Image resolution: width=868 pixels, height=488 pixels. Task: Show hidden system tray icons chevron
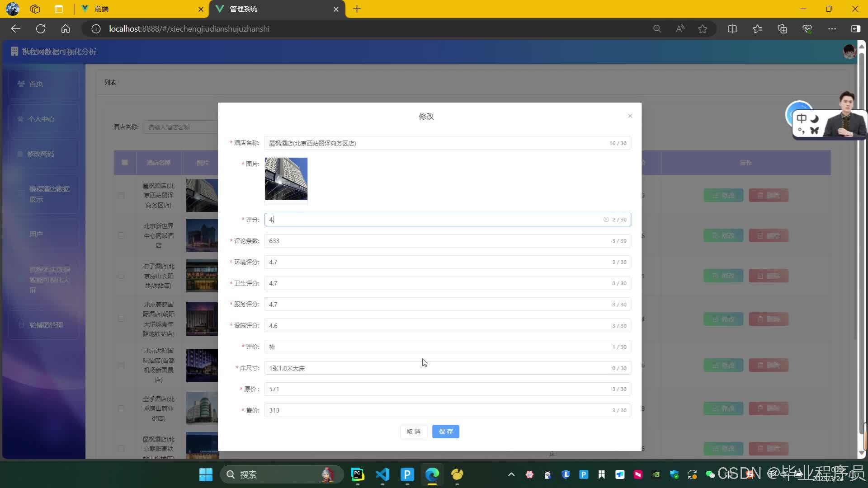pyautogui.click(x=511, y=474)
